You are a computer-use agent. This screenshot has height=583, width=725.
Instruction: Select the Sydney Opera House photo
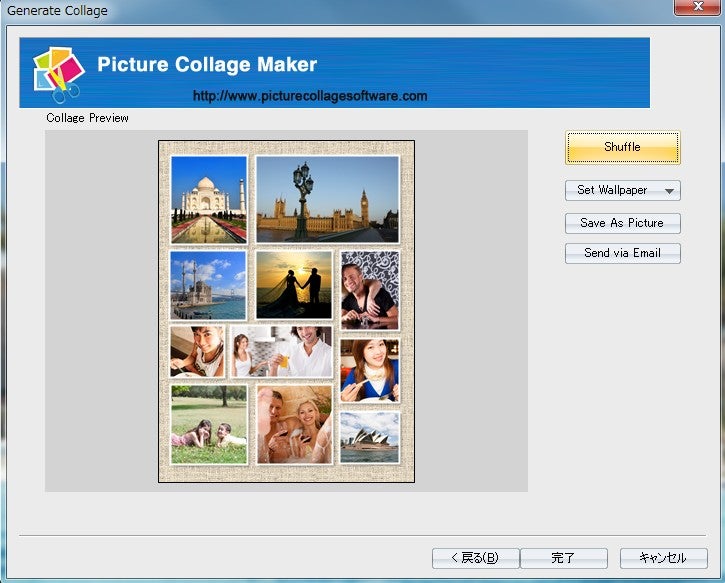click(x=369, y=437)
